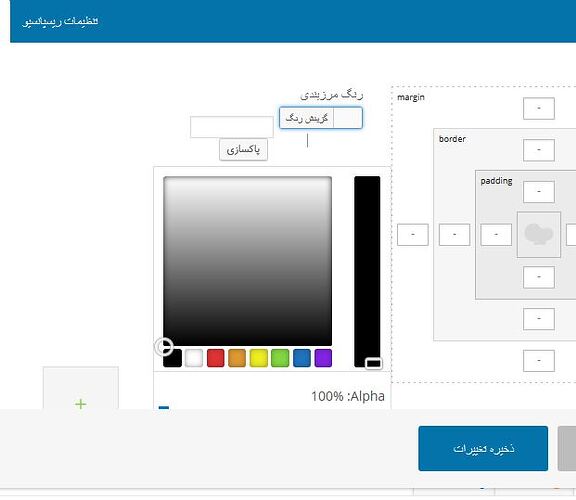Image resolution: width=576 pixels, height=500 pixels.
Task: Click the padding left input field
Action: (x=496, y=234)
